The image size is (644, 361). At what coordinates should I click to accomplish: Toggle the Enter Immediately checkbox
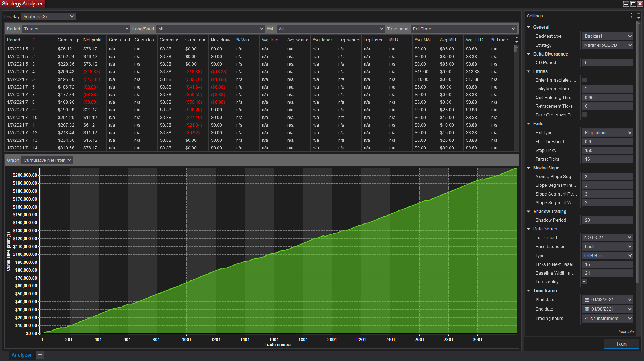584,80
